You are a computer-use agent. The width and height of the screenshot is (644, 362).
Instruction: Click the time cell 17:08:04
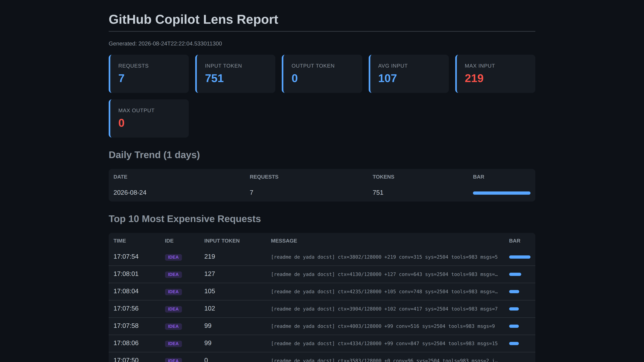click(x=126, y=291)
